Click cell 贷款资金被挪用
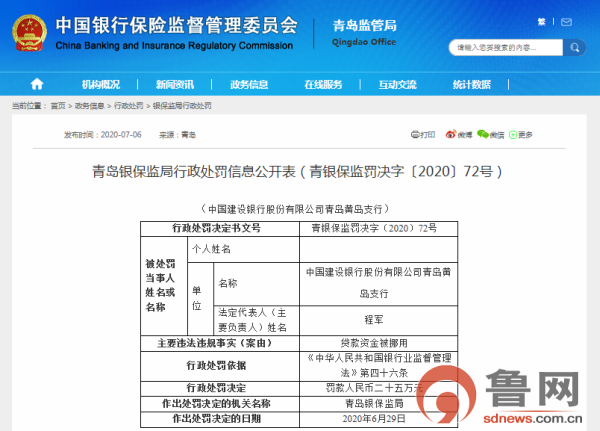This screenshot has width=600, height=431. (378, 343)
